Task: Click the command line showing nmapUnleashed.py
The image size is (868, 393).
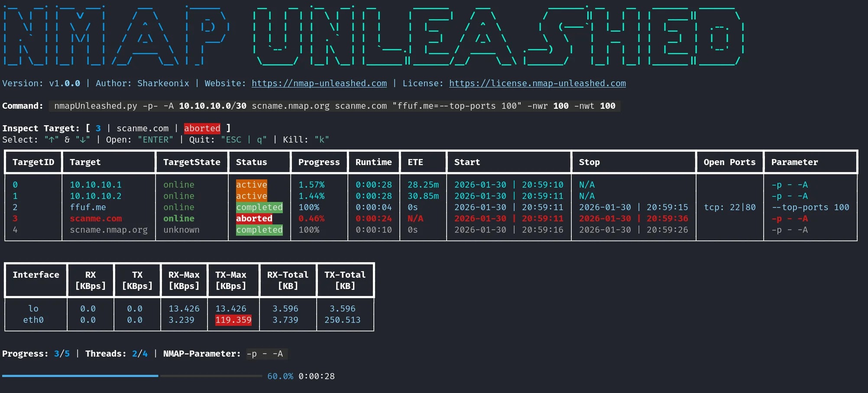Action: coord(336,106)
